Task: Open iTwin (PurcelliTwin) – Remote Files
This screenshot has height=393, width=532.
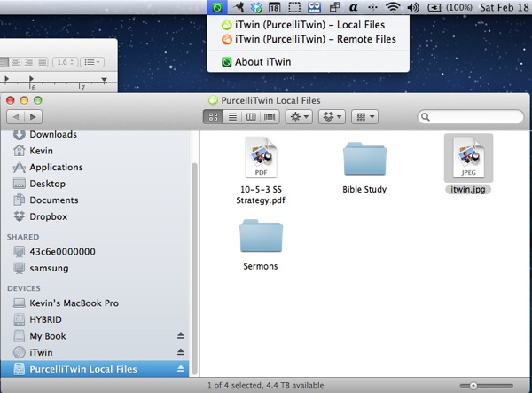Action: pos(309,39)
